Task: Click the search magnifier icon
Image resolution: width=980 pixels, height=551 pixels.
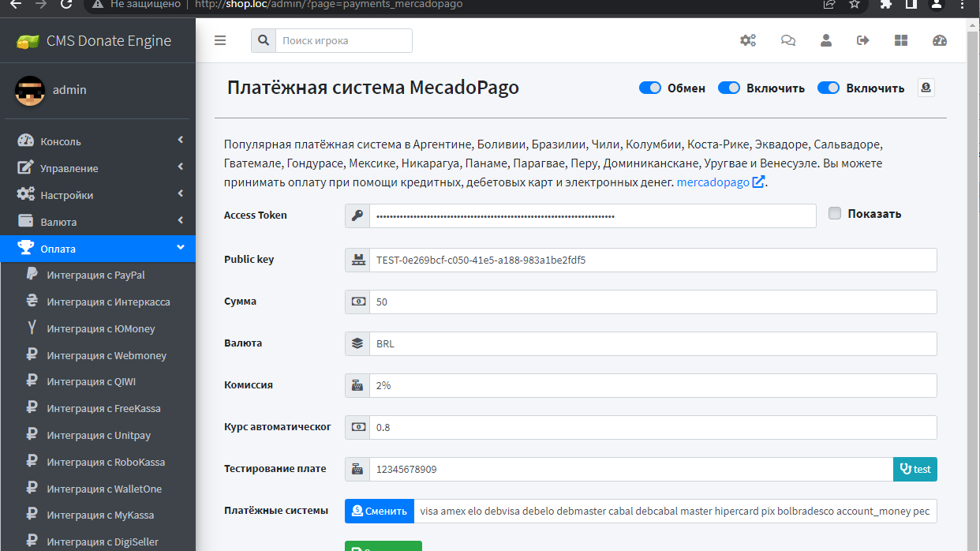Action: tap(264, 40)
